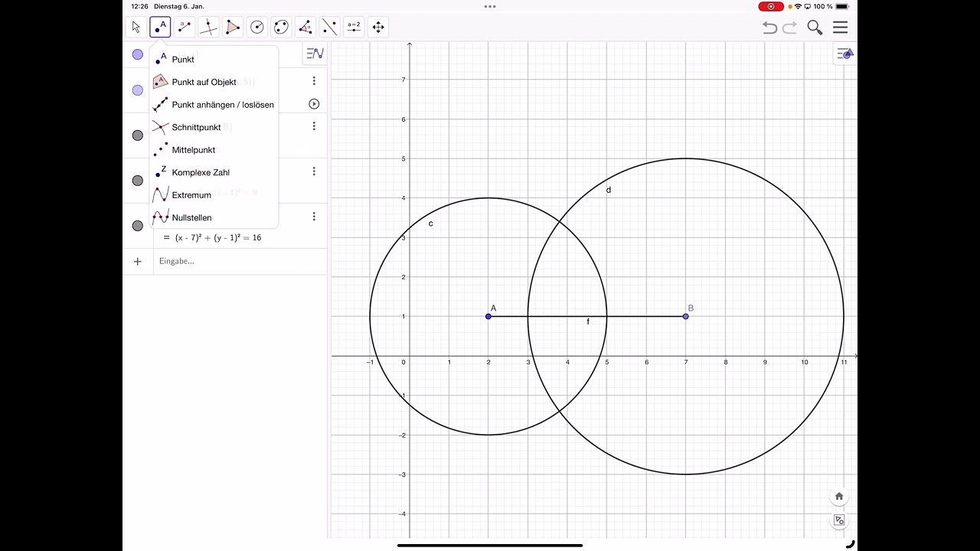Add a new row with the plus button
This screenshot has height=551, width=980.
point(138,262)
